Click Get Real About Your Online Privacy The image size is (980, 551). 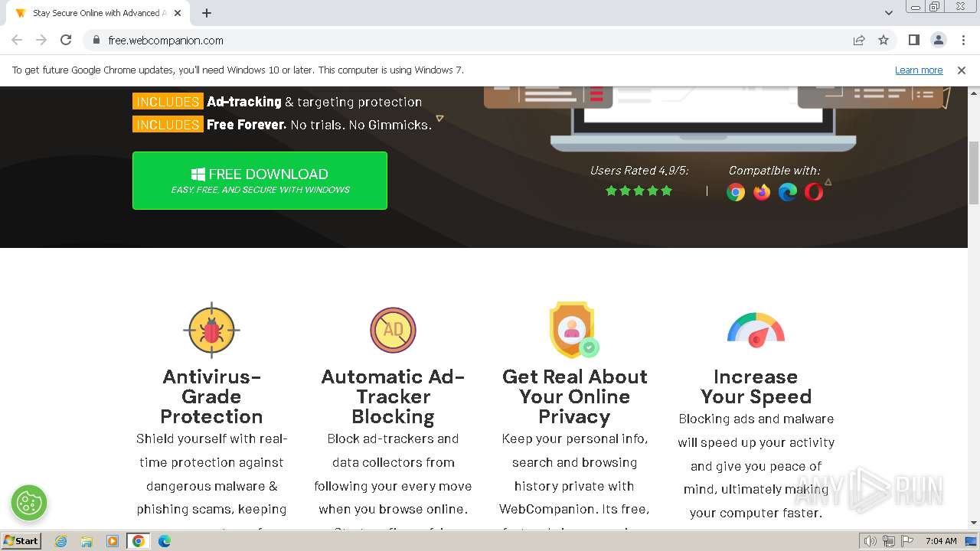pyautogui.click(x=574, y=396)
